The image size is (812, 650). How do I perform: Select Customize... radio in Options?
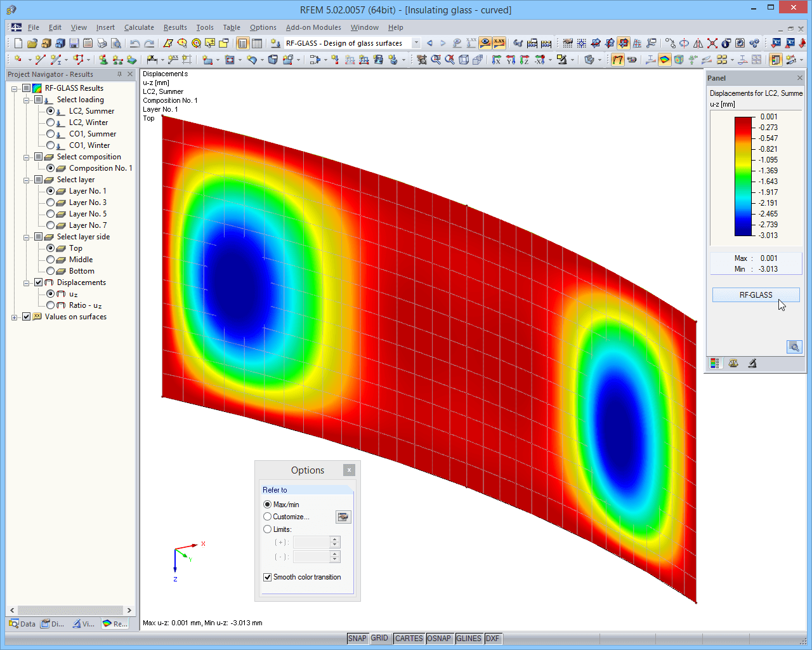(267, 517)
